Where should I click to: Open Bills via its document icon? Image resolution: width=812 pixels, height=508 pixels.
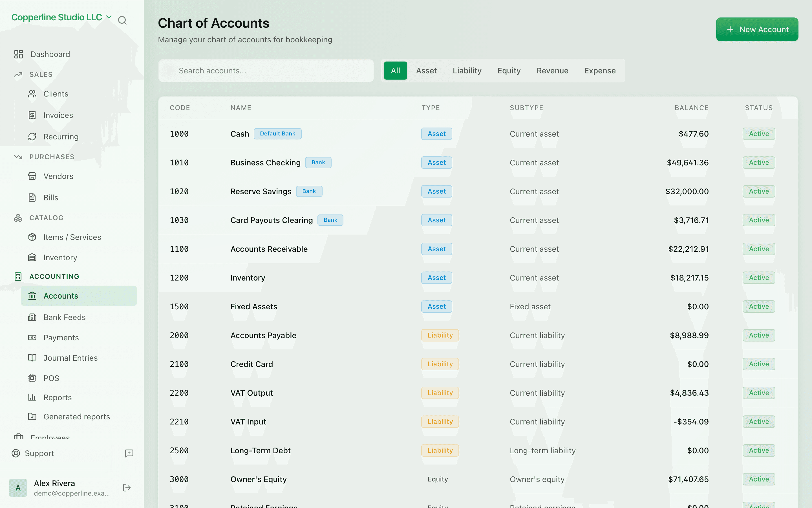point(32,198)
